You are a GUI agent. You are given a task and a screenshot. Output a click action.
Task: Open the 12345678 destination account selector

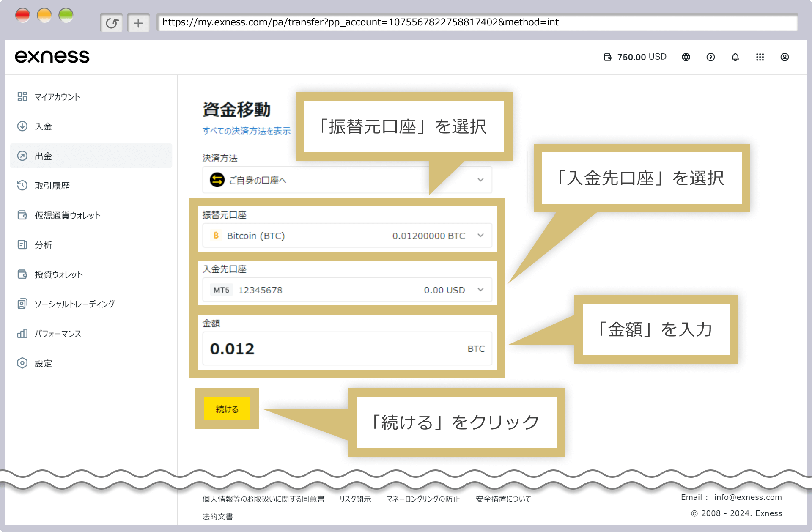click(x=347, y=290)
